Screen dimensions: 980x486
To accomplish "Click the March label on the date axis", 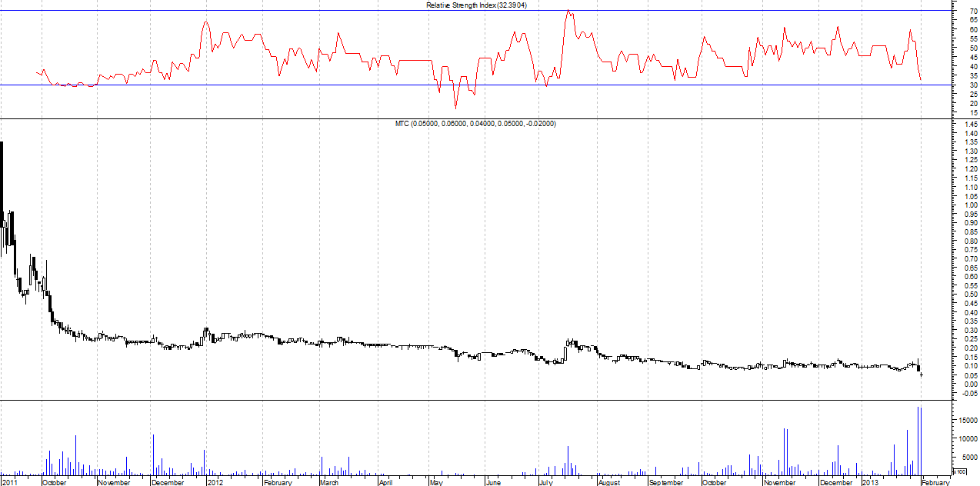I will point(329,482).
